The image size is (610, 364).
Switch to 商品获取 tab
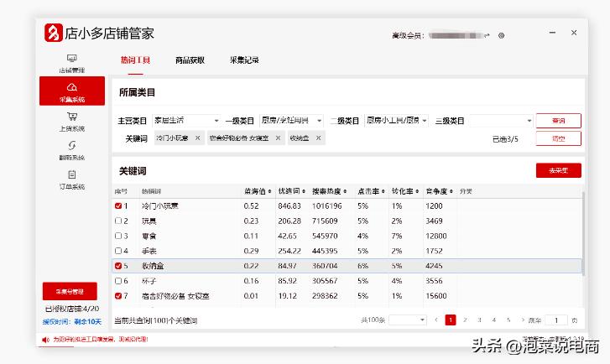point(190,60)
